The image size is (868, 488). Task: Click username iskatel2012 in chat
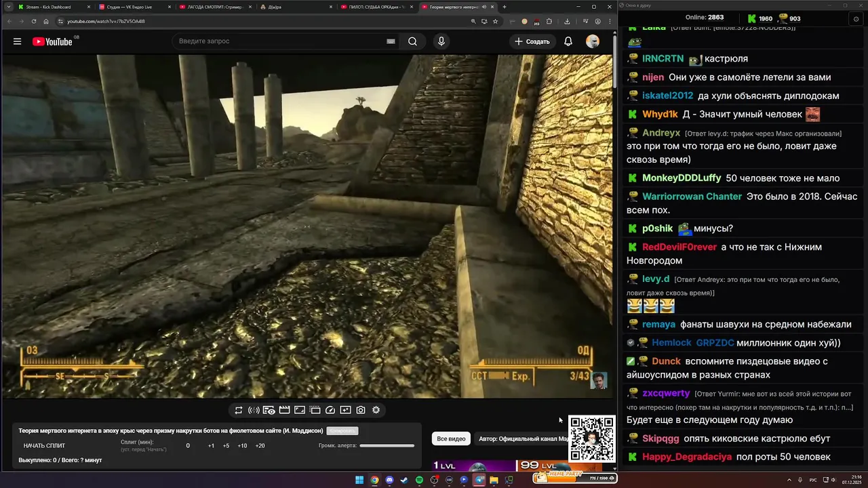[668, 96]
